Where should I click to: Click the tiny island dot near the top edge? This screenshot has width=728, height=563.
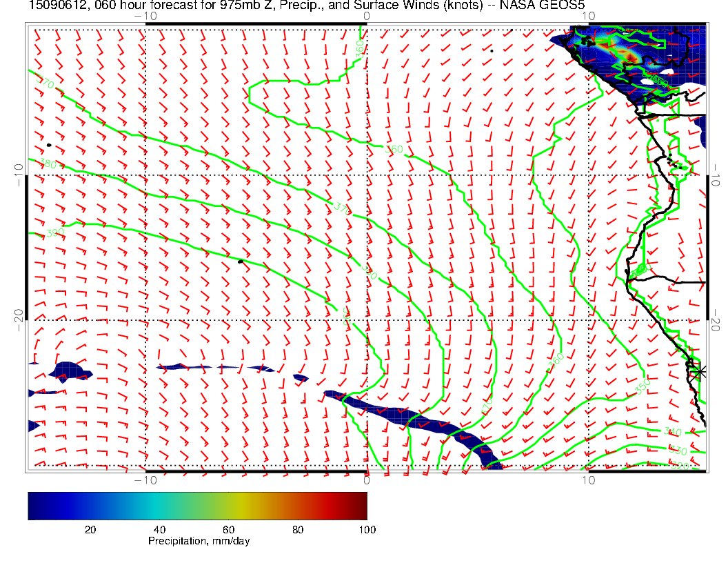(x=492, y=50)
